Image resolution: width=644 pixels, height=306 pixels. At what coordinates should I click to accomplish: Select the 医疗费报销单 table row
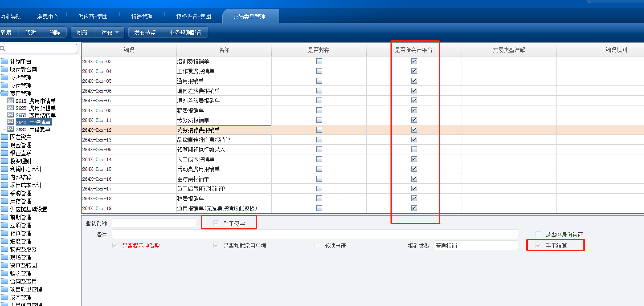[193, 179]
